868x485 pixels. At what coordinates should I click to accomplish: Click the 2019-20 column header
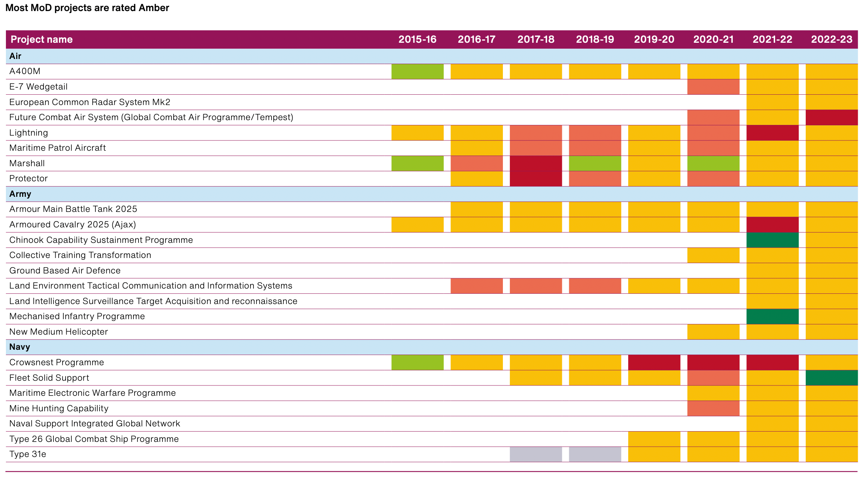654,39
